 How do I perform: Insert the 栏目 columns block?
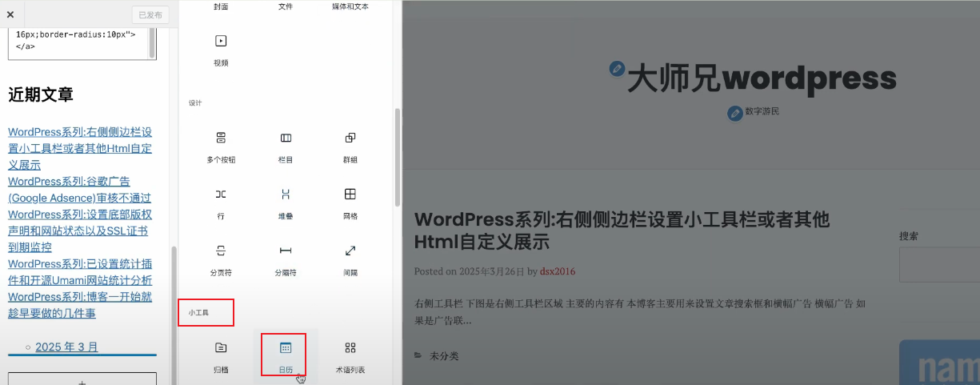click(x=286, y=146)
